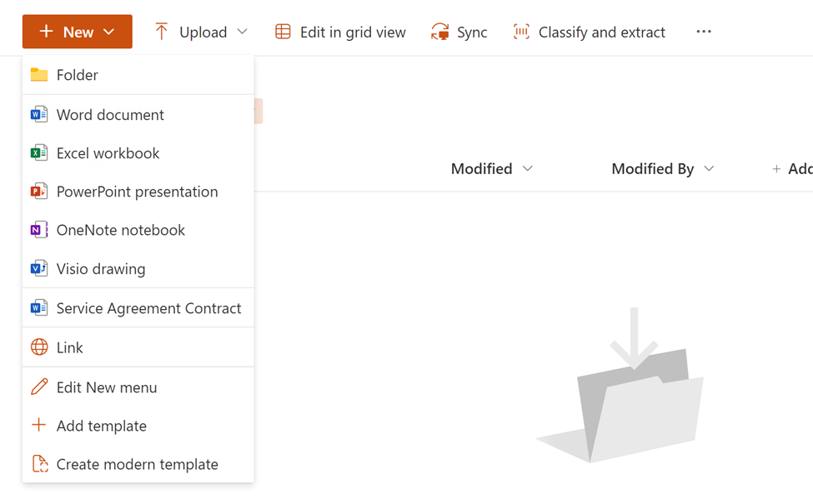The image size is (813, 504).
Task: Open the more options ellipsis menu
Action: pyautogui.click(x=704, y=32)
